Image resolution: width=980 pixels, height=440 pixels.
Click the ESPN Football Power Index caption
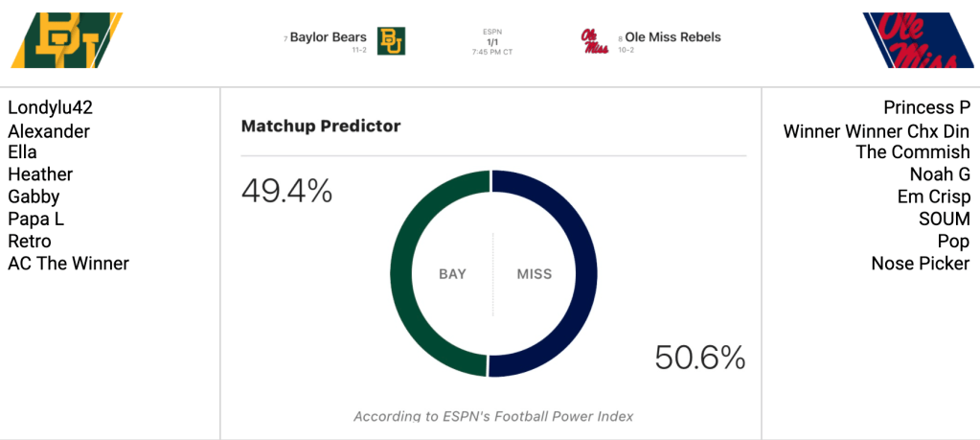pos(492,417)
